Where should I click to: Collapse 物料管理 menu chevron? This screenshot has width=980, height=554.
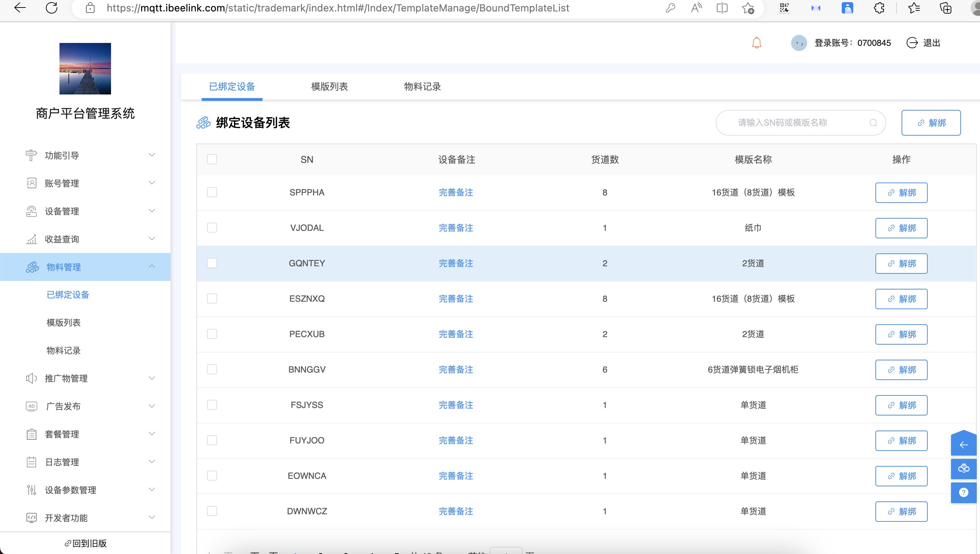click(152, 266)
